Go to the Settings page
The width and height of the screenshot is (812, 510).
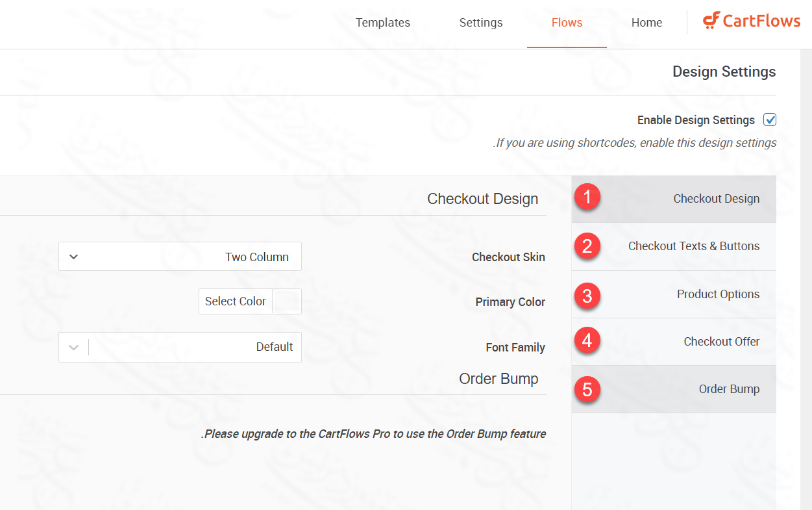click(481, 23)
